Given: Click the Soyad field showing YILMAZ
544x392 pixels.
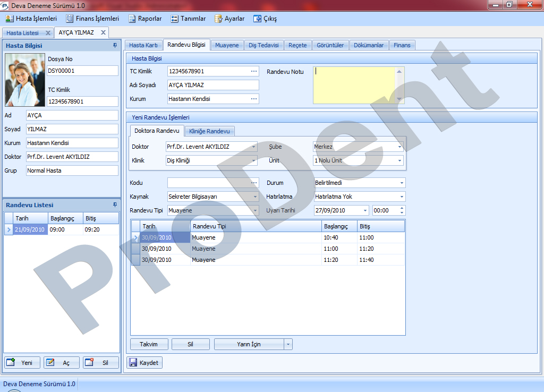Looking at the screenshot, I should [72, 129].
